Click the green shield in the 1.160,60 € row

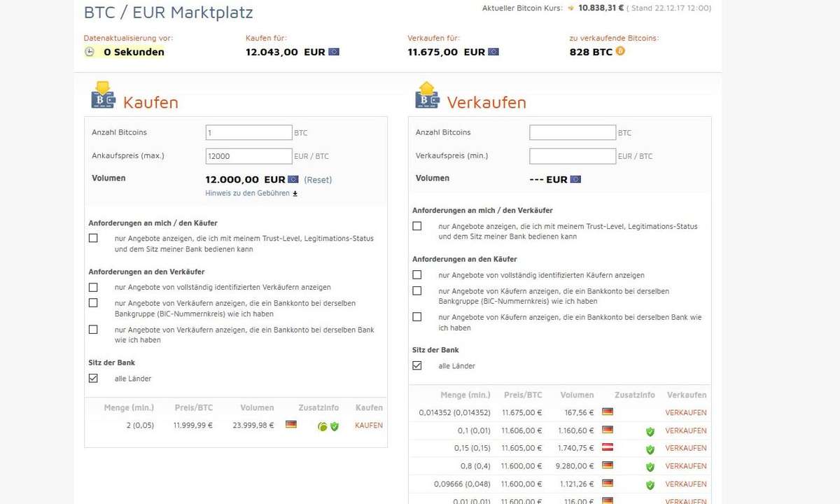[x=650, y=432]
